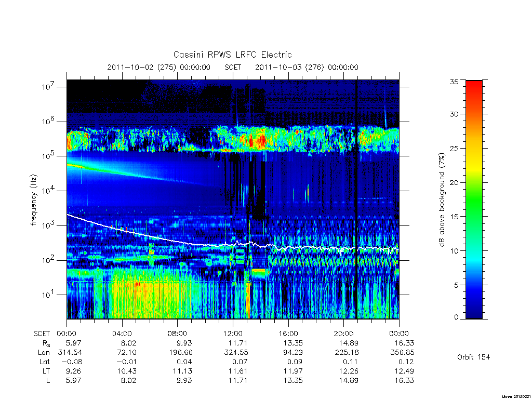Screen dimensions: 532x399
Task: Click the 'SCET' label between the dates
Action: coord(233,67)
